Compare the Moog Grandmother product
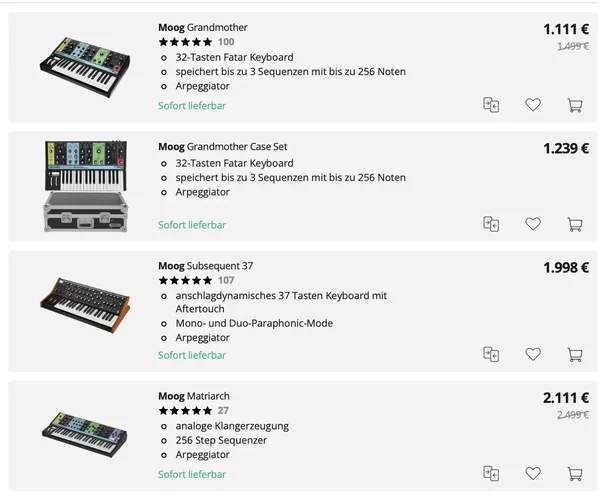The width and height of the screenshot is (606, 500). 491,105
